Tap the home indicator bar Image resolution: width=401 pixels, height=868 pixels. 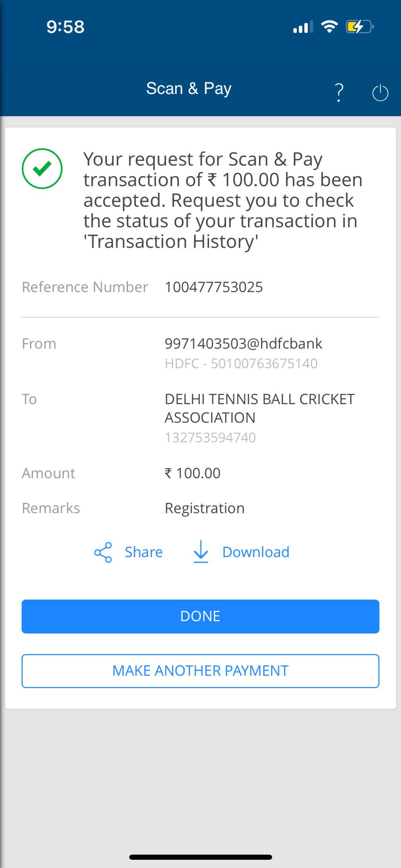[200, 857]
